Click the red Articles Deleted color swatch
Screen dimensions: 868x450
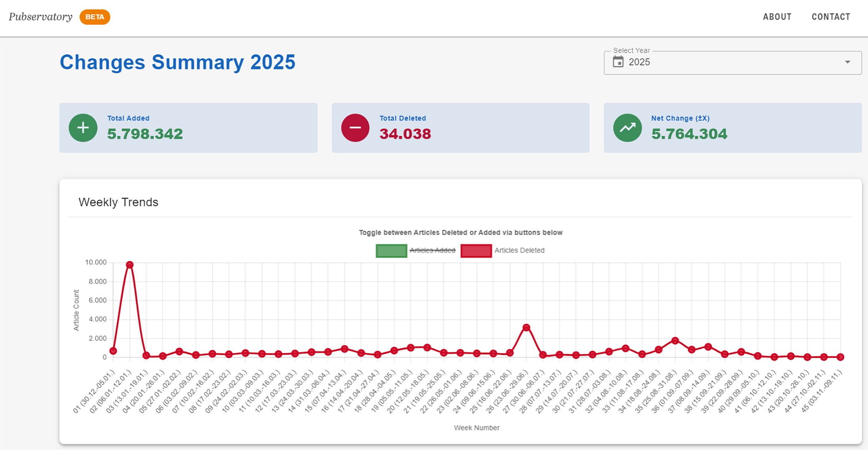click(476, 251)
